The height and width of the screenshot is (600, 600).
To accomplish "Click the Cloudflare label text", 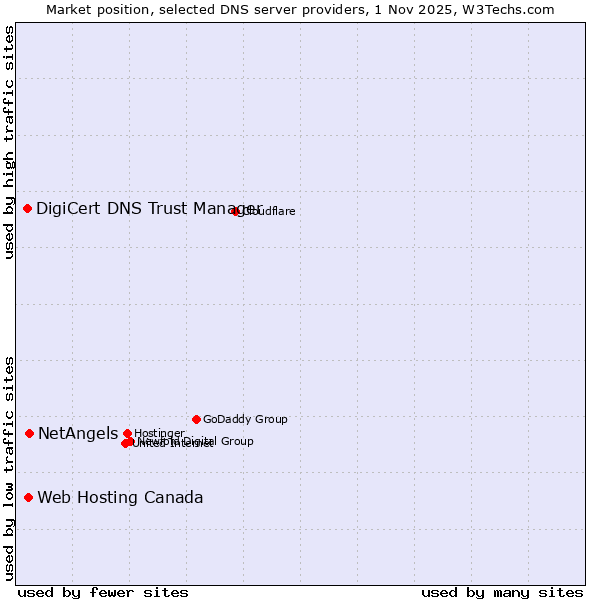I will pyautogui.click(x=268, y=211).
